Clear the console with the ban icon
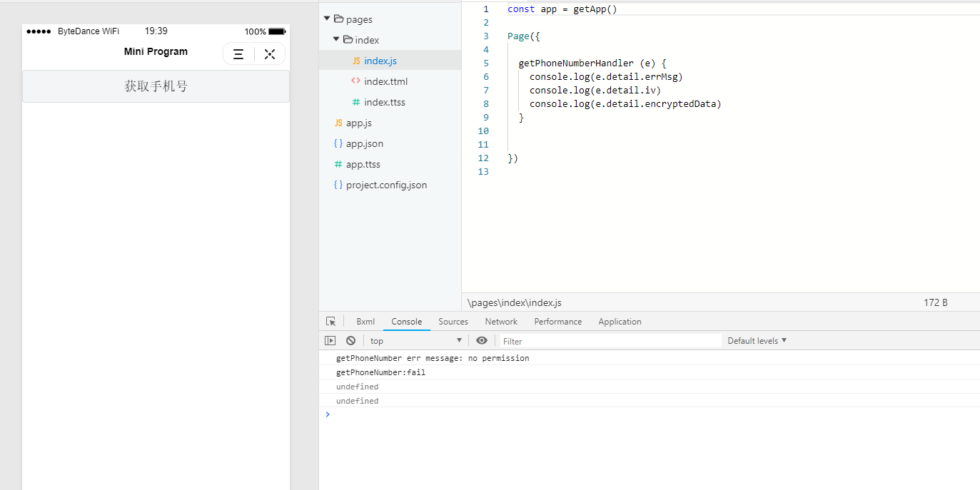The image size is (980, 490). tap(350, 341)
